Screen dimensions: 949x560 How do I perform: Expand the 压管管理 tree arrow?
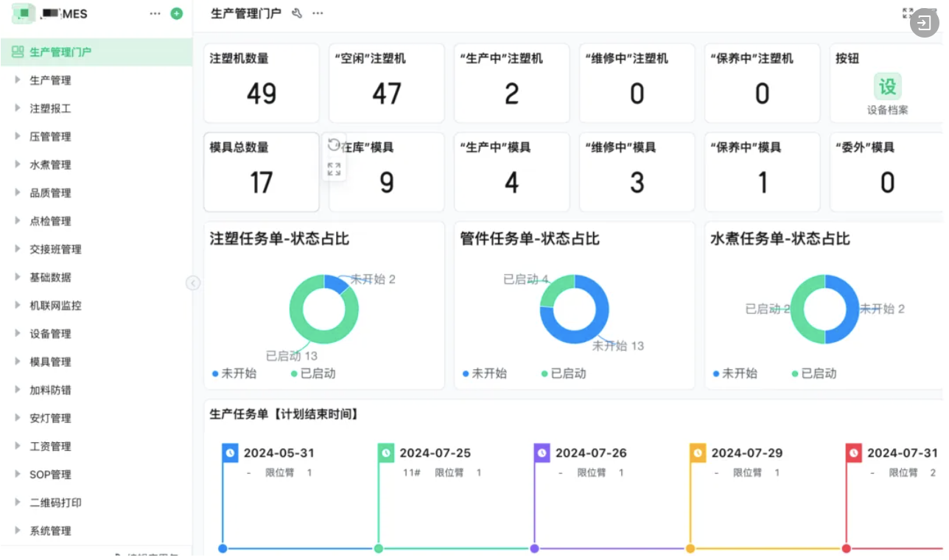(x=18, y=136)
